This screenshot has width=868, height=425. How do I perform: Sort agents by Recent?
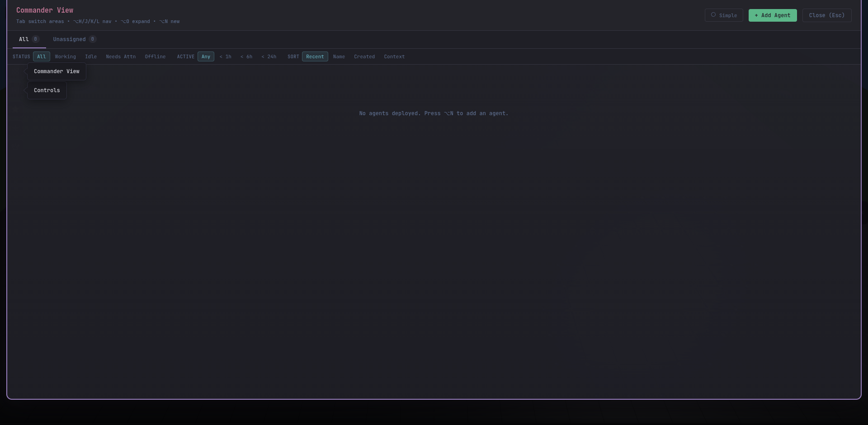click(315, 56)
